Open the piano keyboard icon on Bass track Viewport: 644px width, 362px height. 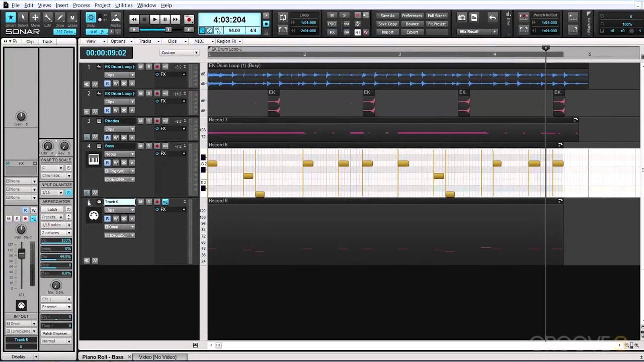click(94, 159)
